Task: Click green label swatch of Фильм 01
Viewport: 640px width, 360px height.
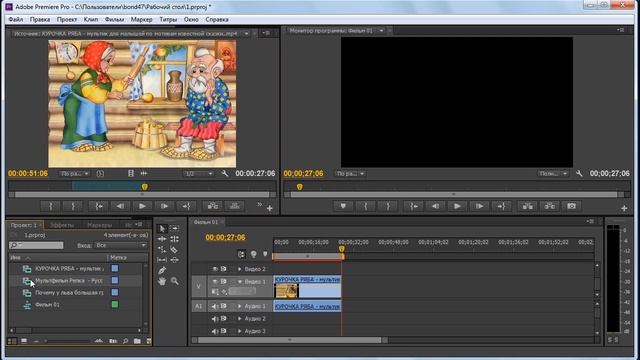Action: 115,304
